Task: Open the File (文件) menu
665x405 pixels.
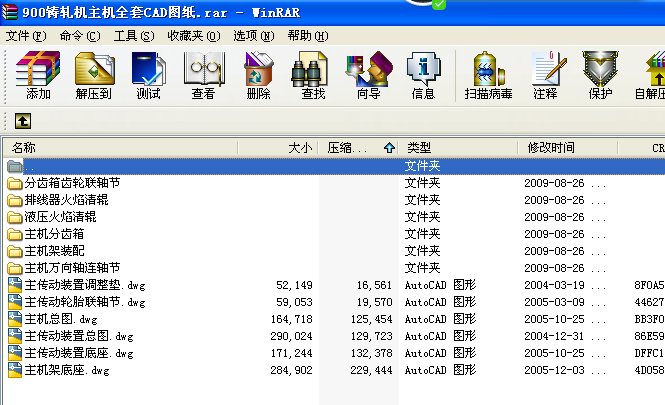Action: point(25,36)
